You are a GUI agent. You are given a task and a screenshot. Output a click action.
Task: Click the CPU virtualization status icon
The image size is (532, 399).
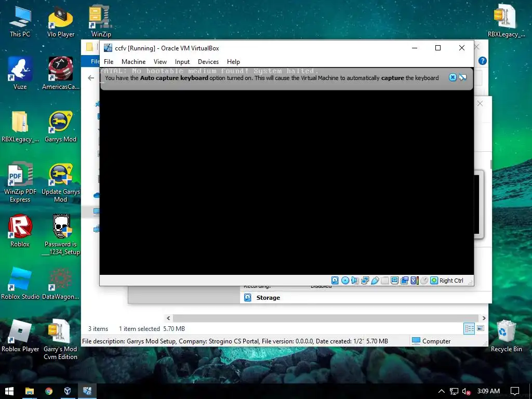click(x=414, y=280)
